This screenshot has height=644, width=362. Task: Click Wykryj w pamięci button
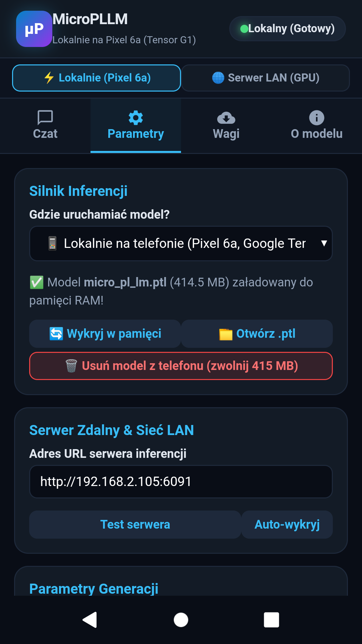105,334
